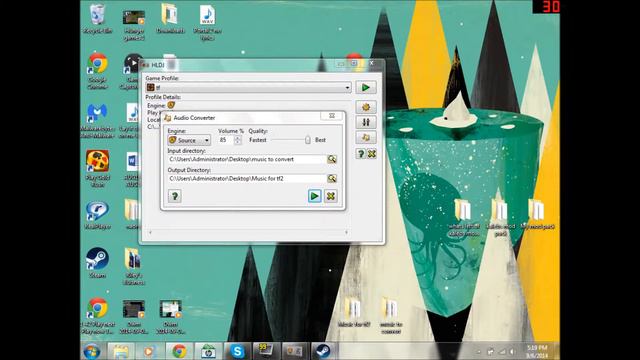Open the Engine Source dropdown

[x=189, y=140]
